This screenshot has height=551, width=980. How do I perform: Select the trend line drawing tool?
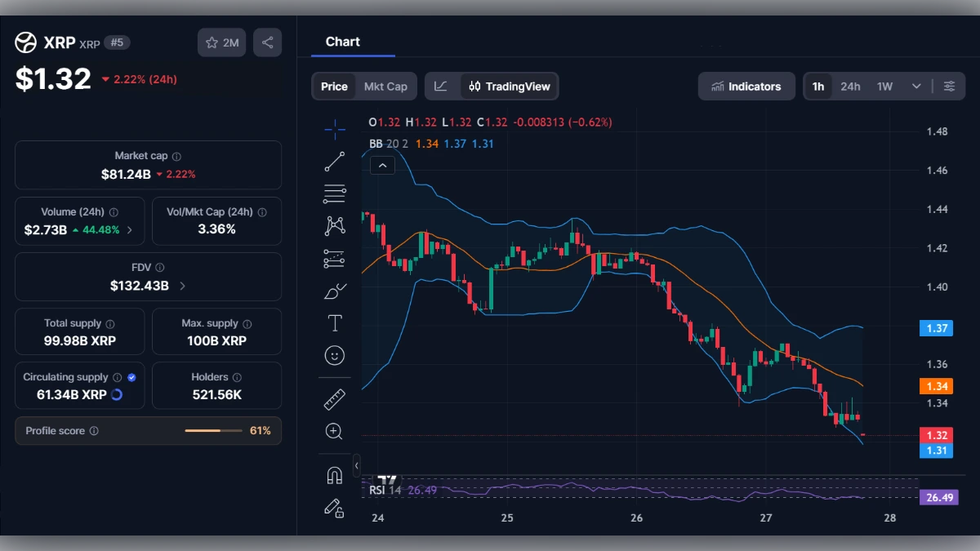coord(335,162)
